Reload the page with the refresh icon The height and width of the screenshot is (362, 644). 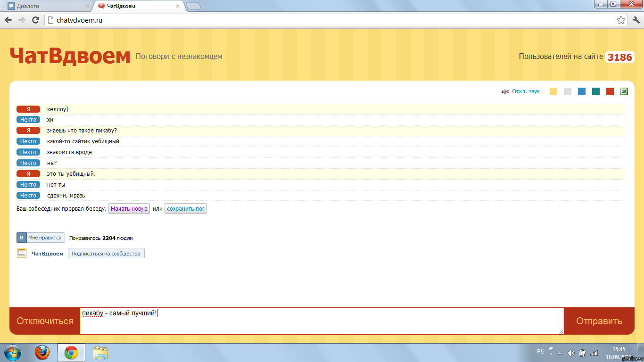[x=35, y=20]
